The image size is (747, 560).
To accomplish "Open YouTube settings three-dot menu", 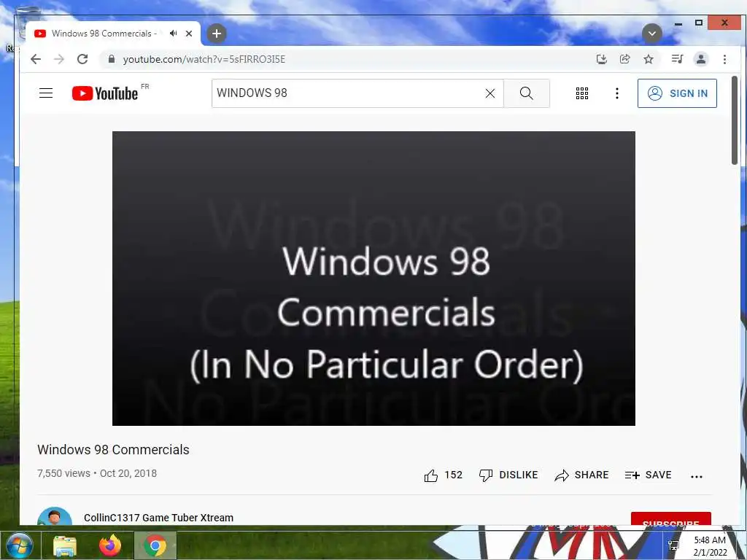I will pos(617,93).
